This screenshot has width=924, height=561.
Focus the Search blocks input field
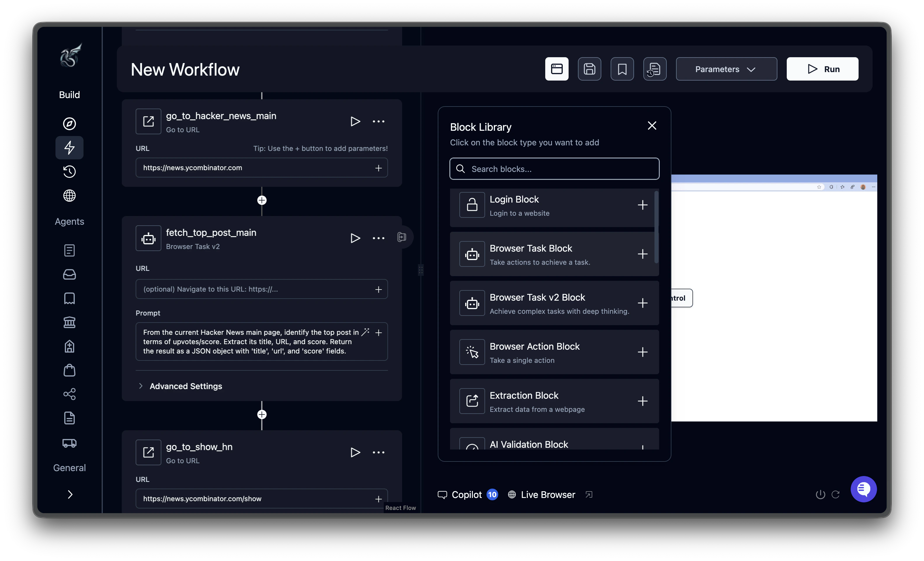(559, 169)
